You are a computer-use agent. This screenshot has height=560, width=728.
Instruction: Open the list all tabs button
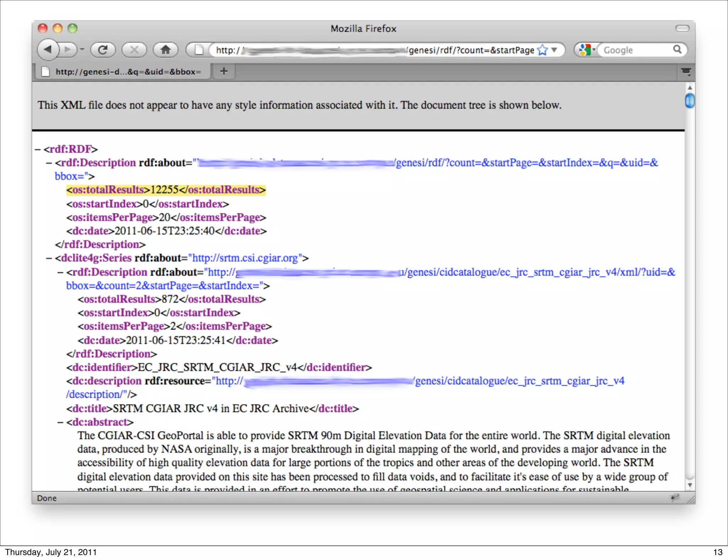686,72
